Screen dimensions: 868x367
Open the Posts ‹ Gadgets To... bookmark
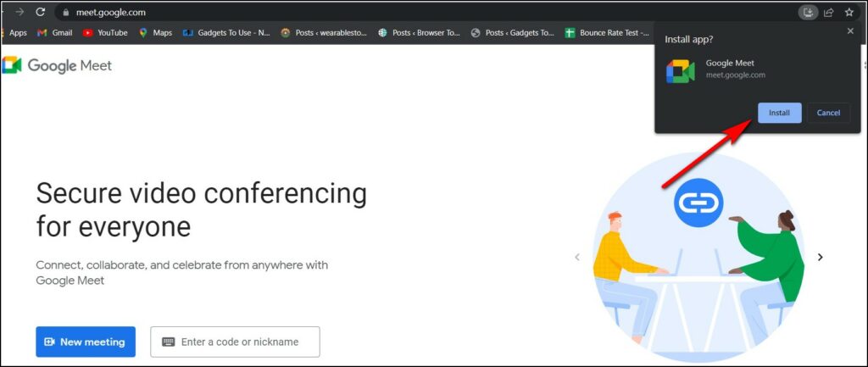point(513,33)
